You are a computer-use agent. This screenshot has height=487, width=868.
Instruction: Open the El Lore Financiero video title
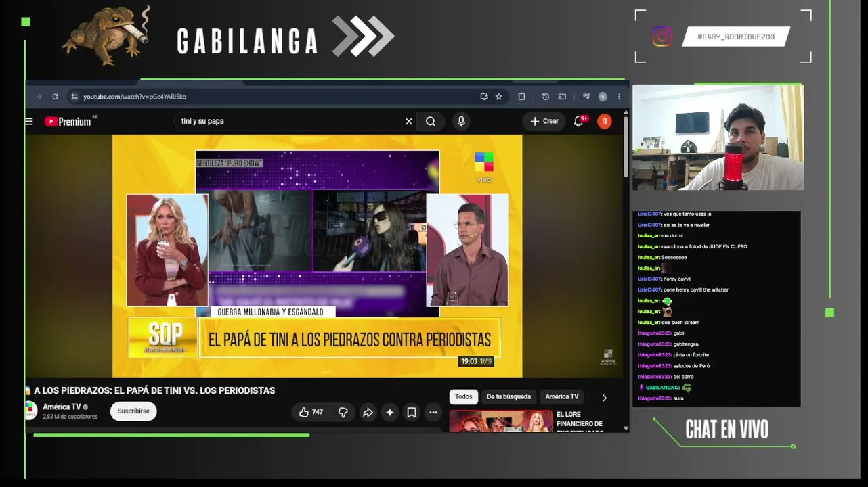[580, 422]
